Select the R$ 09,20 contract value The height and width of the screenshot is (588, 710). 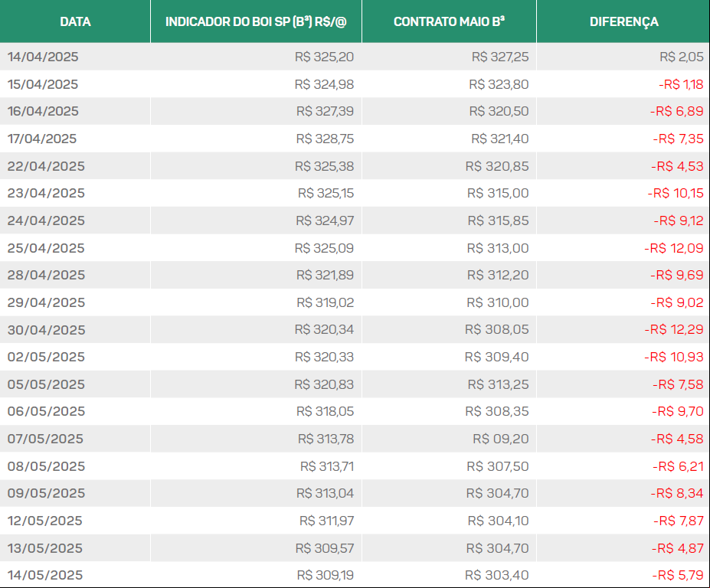pos(501,439)
